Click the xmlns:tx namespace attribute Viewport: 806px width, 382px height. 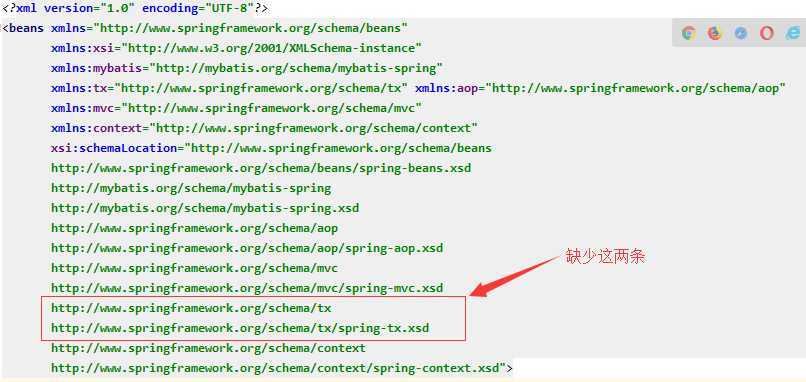click(x=229, y=88)
